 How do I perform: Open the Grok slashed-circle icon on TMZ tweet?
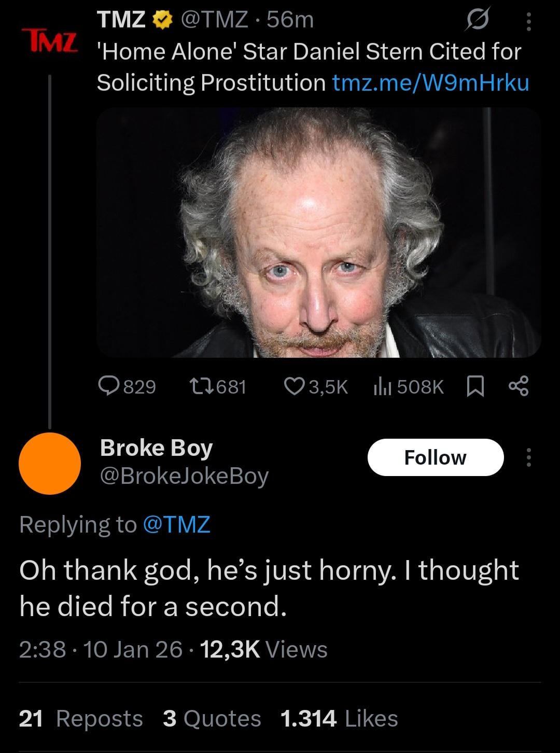pyautogui.click(x=475, y=21)
